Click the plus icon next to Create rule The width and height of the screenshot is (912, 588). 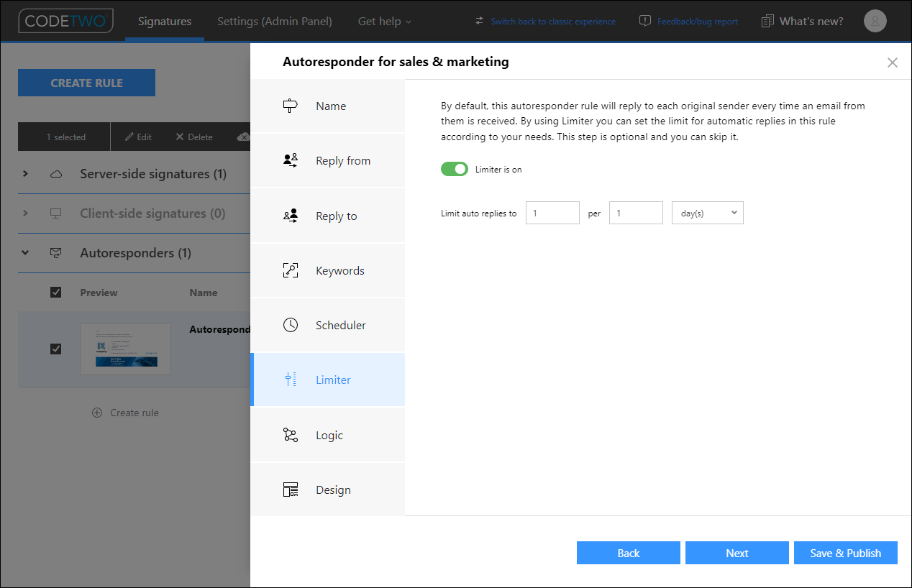tap(97, 413)
